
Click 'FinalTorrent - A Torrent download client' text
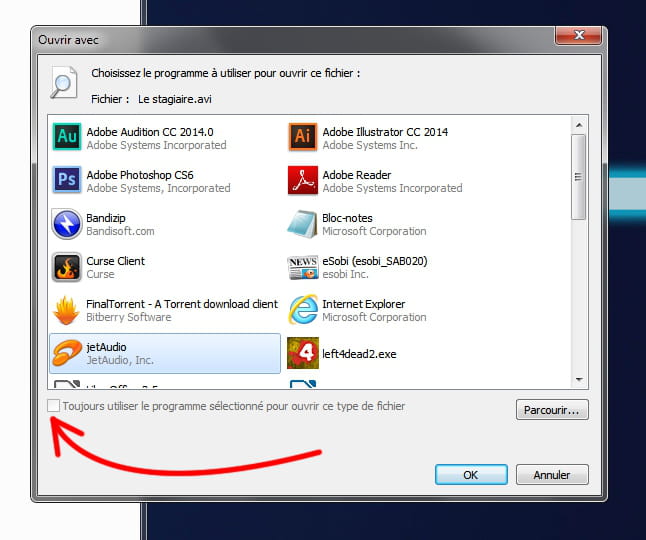coord(182,304)
